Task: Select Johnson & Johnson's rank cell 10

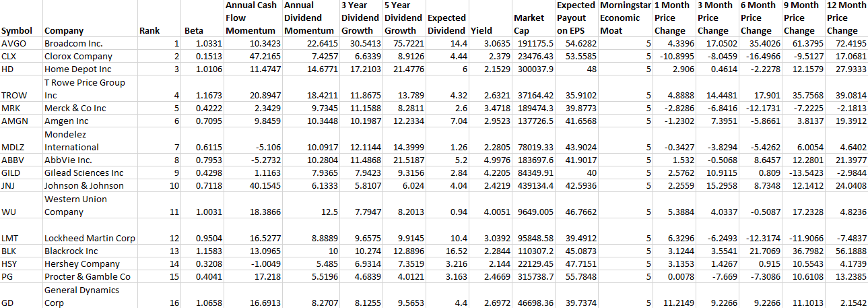Action: tap(174, 186)
